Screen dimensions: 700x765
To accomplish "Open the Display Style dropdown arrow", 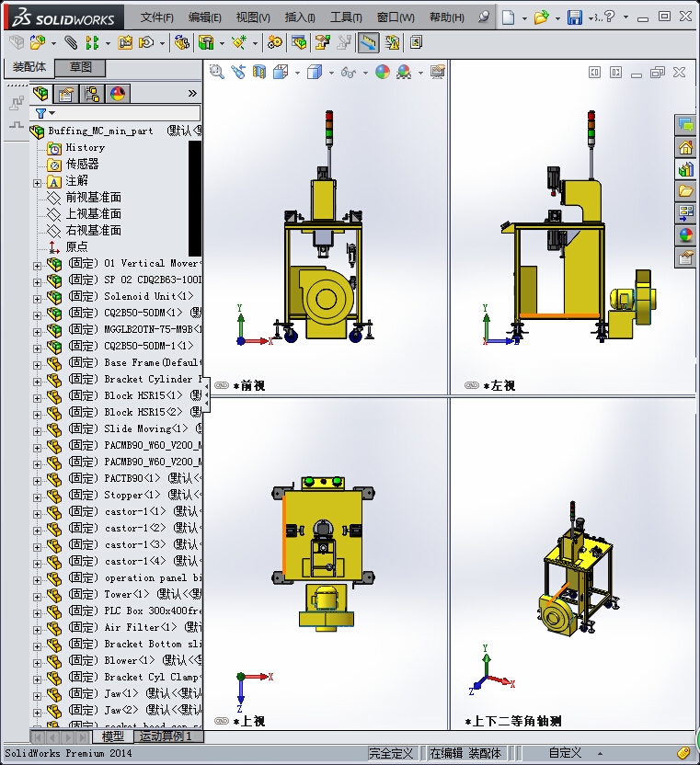I will pos(331,73).
